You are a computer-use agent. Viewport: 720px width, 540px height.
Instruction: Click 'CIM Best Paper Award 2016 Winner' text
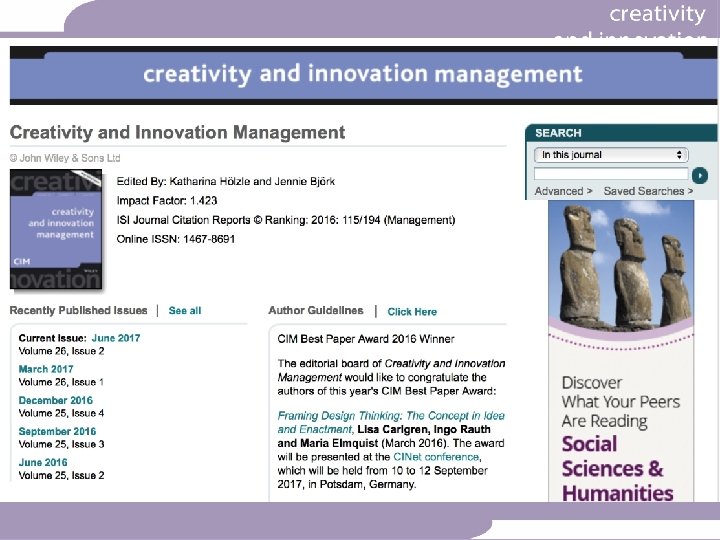366,339
